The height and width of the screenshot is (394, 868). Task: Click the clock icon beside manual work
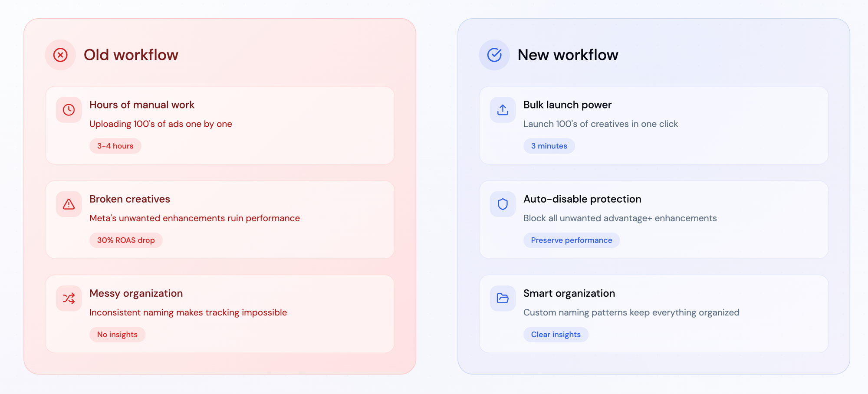(x=69, y=110)
